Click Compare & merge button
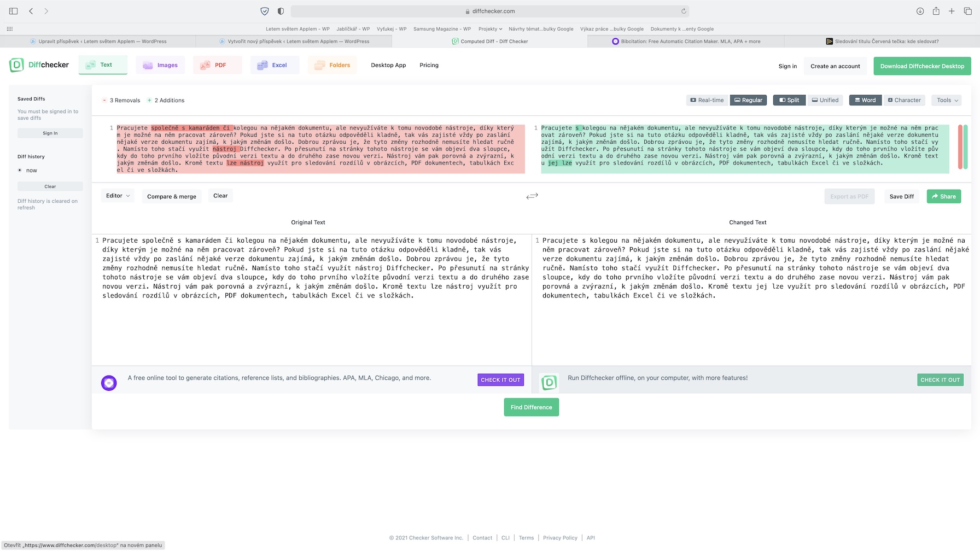 [x=172, y=196]
